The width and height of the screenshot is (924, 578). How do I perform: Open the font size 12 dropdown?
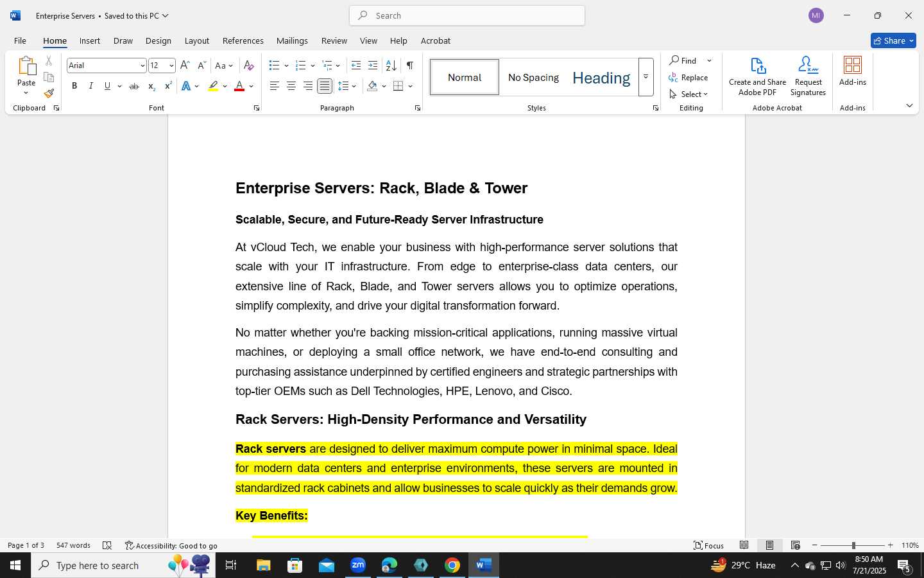[x=171, y=66]
